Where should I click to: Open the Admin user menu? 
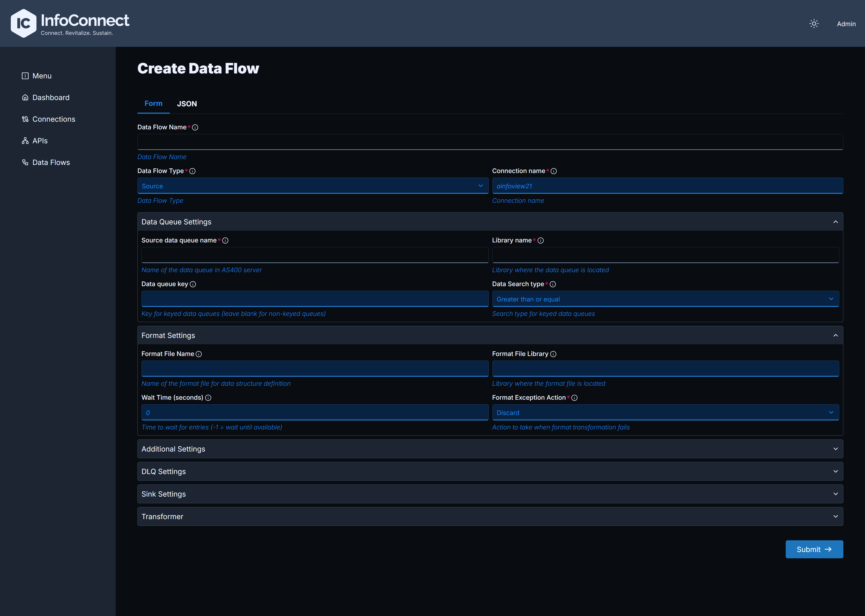pyautogui.click(x=846, y=24)
